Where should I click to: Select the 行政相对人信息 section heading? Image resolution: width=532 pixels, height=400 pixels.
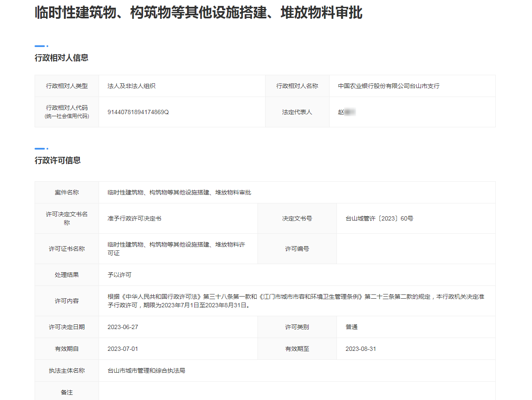click(x=61, y=58)
